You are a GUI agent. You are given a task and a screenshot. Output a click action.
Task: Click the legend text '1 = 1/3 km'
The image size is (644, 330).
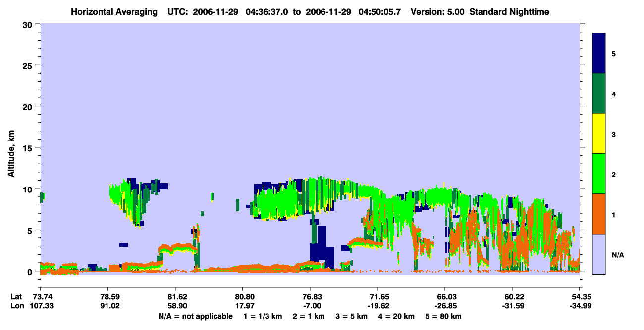tap(263, 316)
